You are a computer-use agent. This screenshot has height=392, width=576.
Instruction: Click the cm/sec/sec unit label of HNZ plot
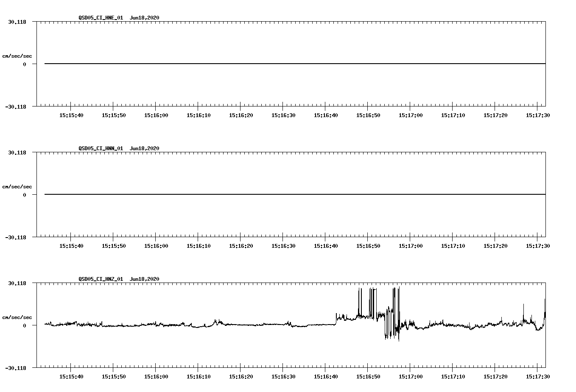point(17,317)
